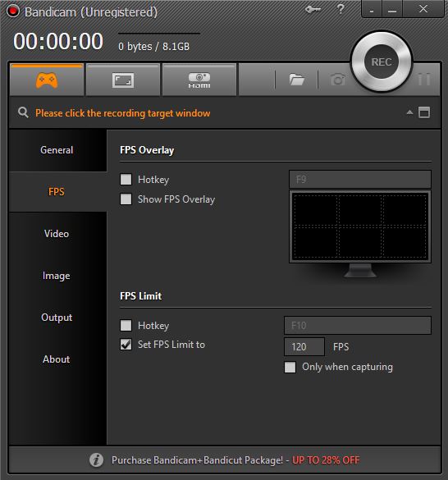Click the FPS limit value field showing 120

pos(304,347)
